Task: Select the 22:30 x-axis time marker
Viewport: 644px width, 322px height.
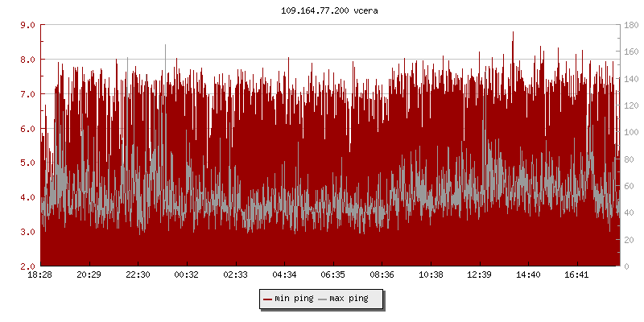Action: [138, 275]
